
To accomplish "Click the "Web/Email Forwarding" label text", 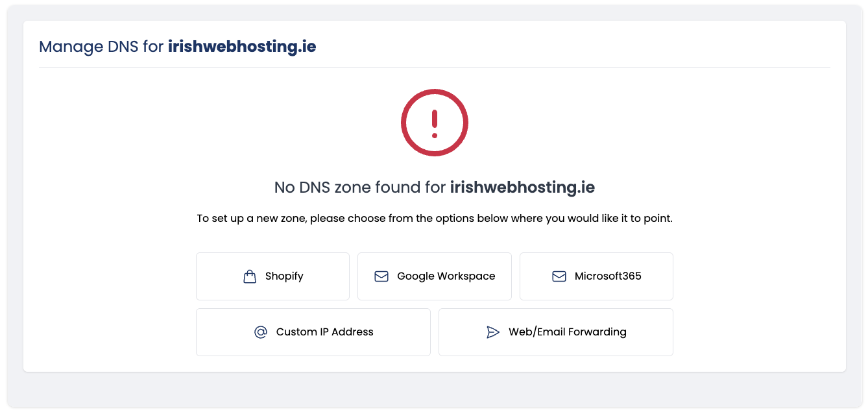I will [568, 332].
